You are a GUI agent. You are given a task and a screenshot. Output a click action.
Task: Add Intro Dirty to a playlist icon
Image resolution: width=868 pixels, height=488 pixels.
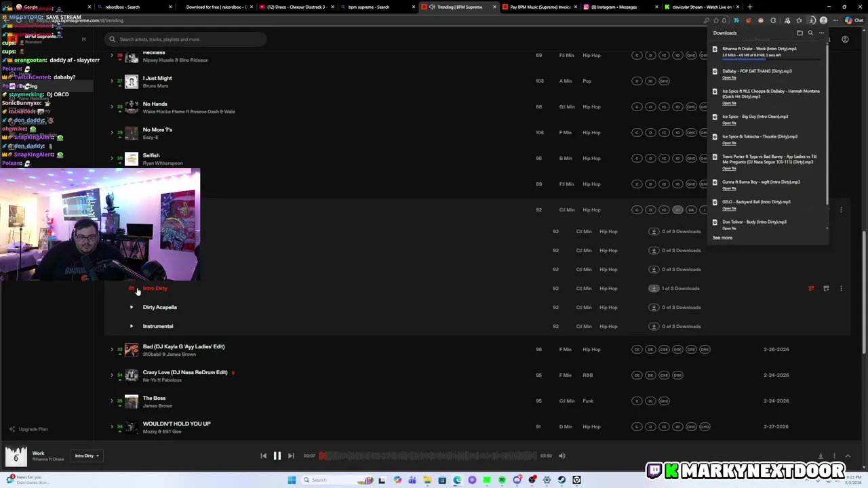[x=826, y=288]
